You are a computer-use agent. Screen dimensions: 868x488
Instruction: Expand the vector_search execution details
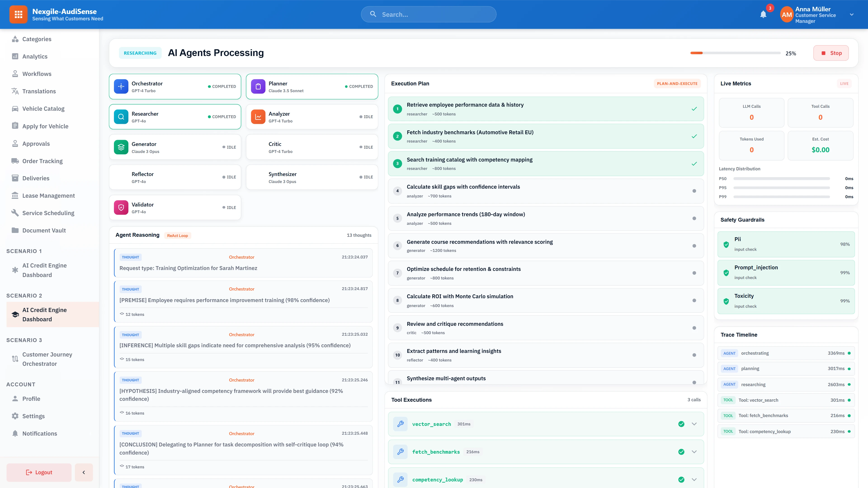tap(694, 424)
